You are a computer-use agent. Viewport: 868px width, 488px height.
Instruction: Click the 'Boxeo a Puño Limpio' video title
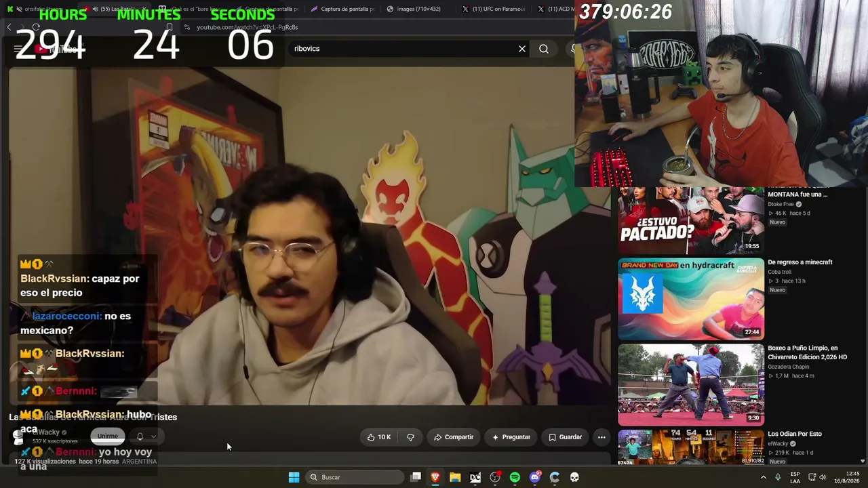[x=808, y=352]
